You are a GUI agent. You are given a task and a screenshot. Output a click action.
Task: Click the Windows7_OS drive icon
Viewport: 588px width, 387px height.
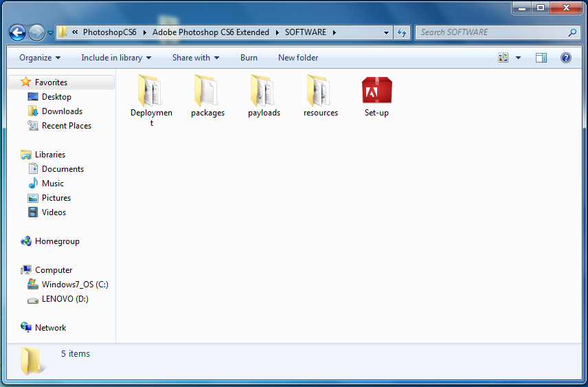[x=33, y=284]
